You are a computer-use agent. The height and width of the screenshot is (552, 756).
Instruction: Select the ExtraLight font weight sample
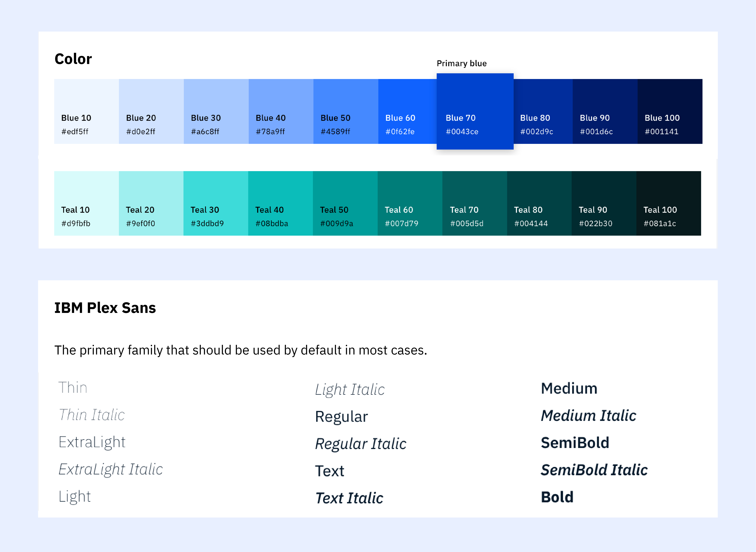click(x=92, y=442)
